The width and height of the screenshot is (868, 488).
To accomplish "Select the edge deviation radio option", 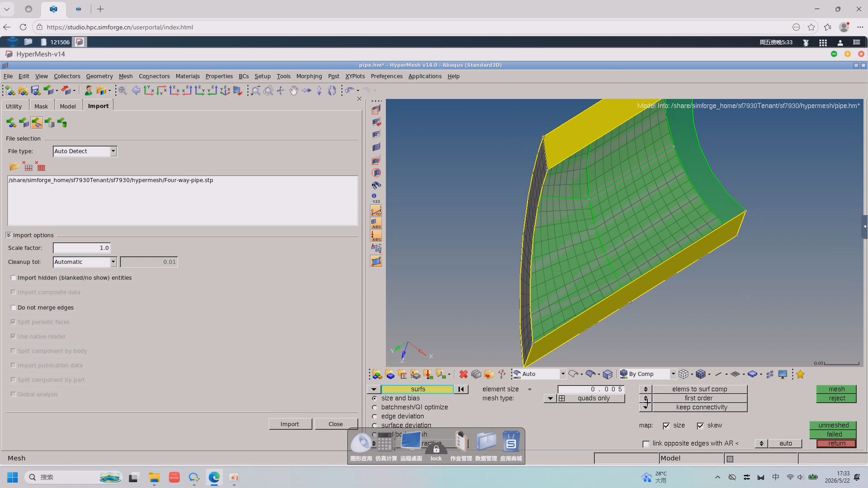I will click(x=374, y=416).
